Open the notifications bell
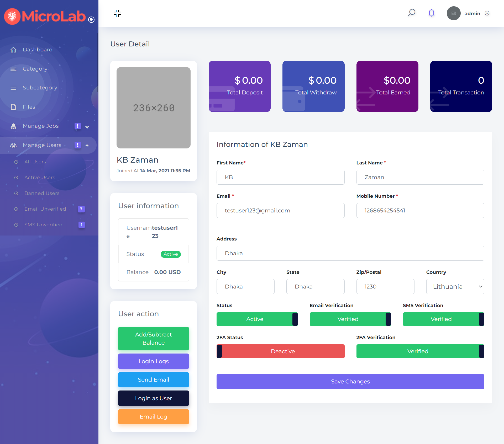 [431, 13]
